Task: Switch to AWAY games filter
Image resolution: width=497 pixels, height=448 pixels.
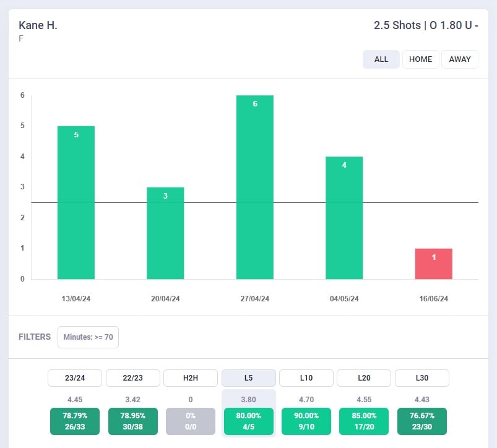Action: coord(460,59)
